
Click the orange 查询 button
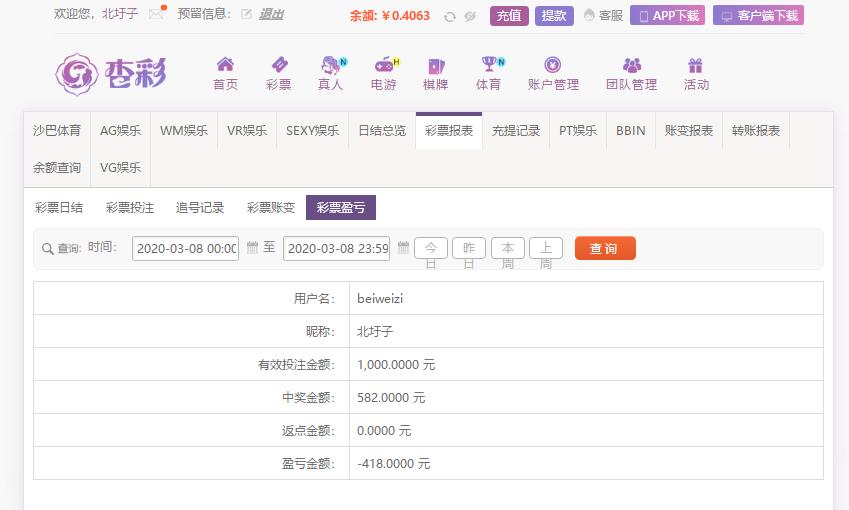click(x=605, y=249)
